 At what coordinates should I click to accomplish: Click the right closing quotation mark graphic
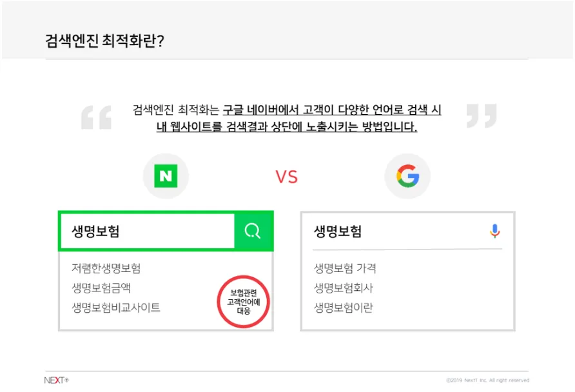click(x=482, y=116)
